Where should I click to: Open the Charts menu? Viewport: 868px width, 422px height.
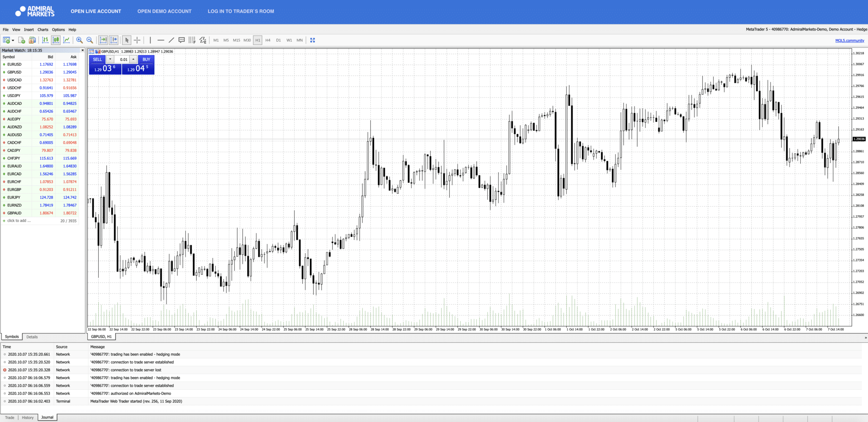pos(43,30)
